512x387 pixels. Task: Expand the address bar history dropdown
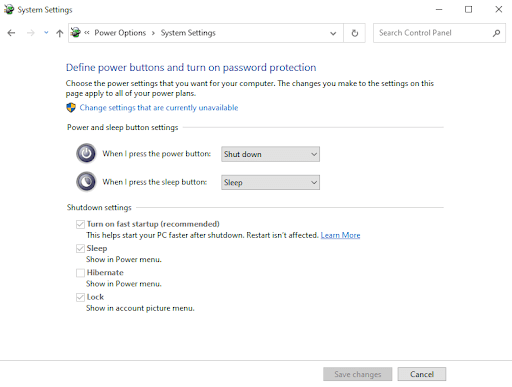pos(333,33)
